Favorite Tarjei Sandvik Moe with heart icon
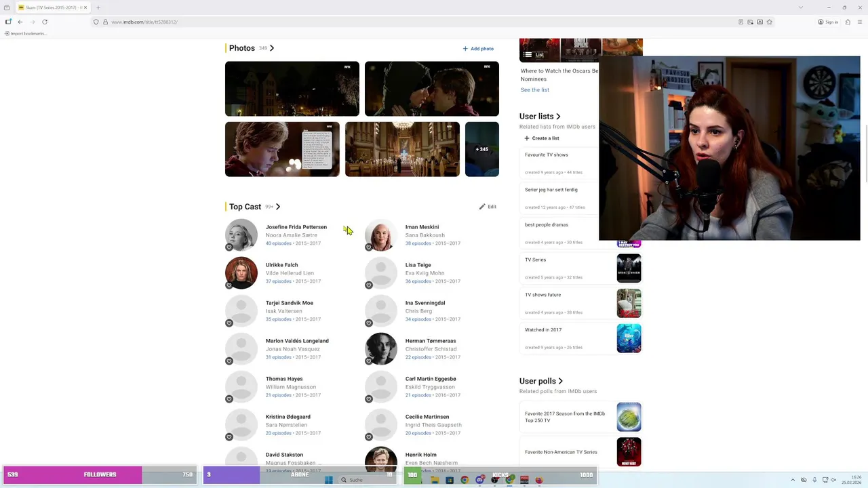 (229, 323)
